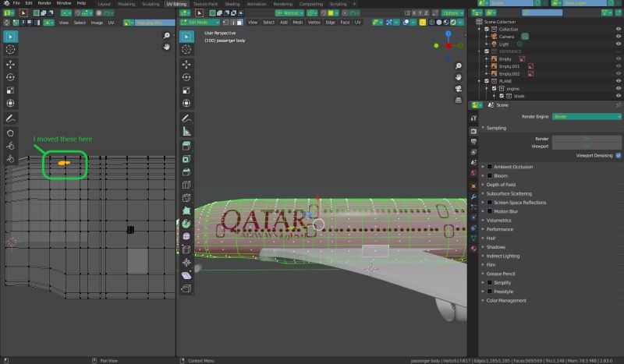Select the Bevel tool
The image size is (624, 364).
coord(186,171)
